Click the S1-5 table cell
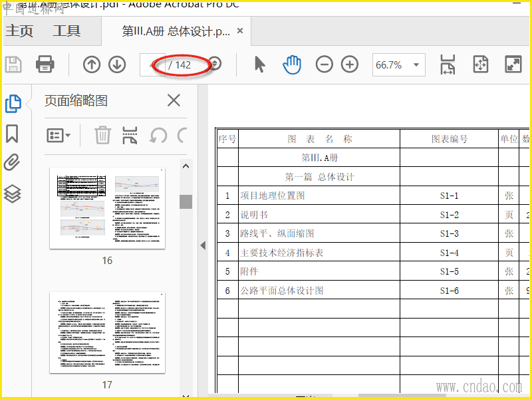 tap(450, 271)
